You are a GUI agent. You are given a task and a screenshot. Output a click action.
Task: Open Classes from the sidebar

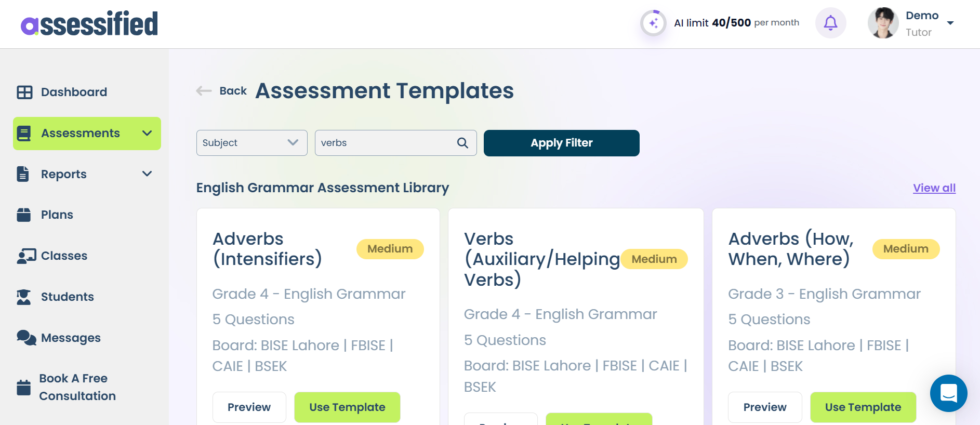pyautogui.click(x=64, y=256)
